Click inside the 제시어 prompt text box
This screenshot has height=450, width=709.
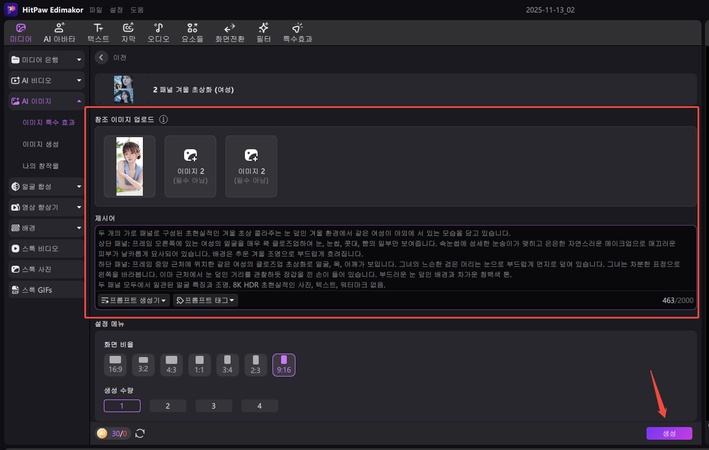pos(395,259)
